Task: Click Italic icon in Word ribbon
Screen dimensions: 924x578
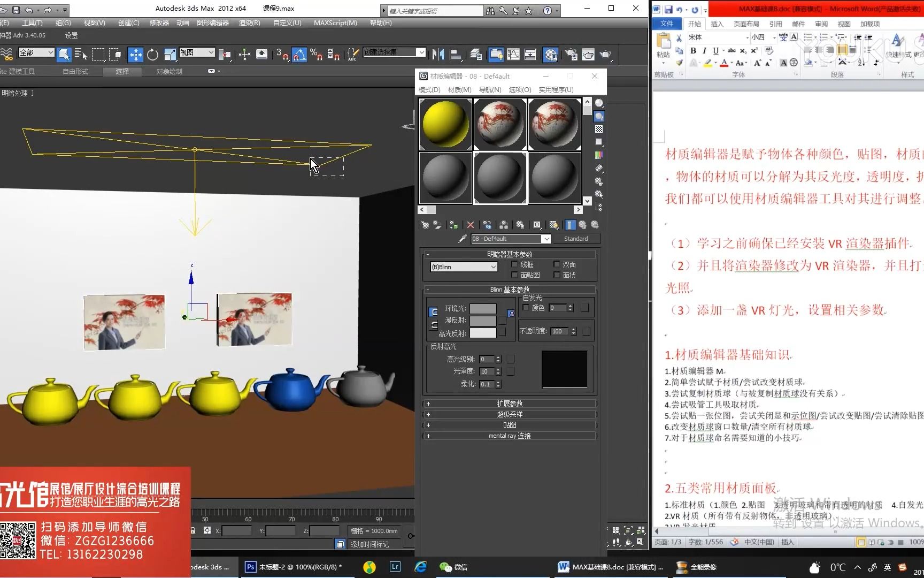Action: tap(704, 50)
